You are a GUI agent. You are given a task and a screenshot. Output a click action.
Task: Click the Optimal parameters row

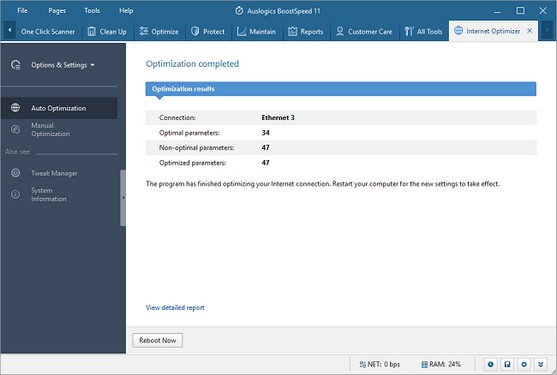[x=341, y=133]
